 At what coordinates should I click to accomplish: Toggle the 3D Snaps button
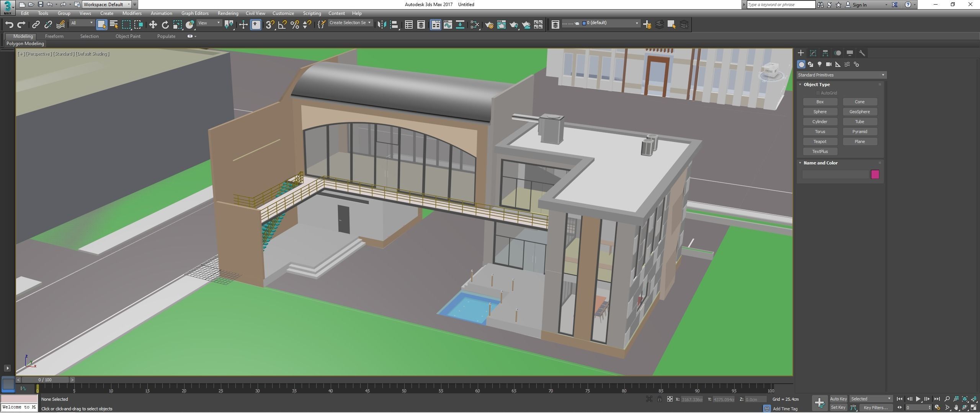pos(269,25)
